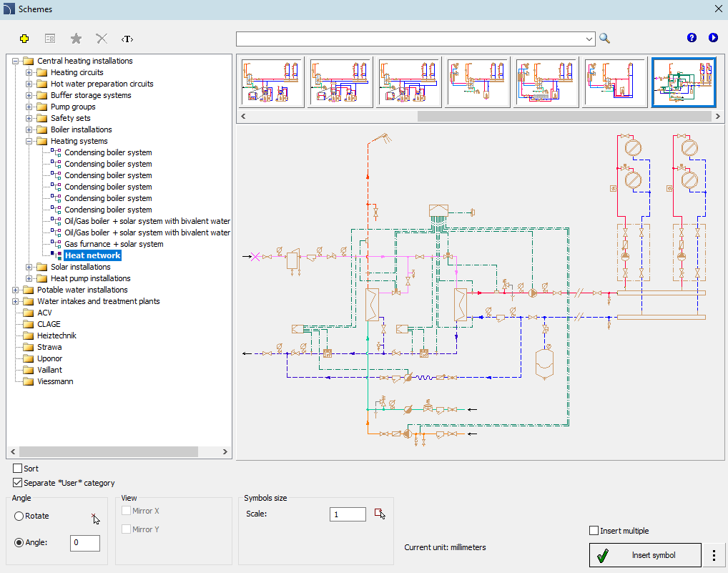Click the pick-angle cursor icon beside Rotate

click(x=95, y=518)
